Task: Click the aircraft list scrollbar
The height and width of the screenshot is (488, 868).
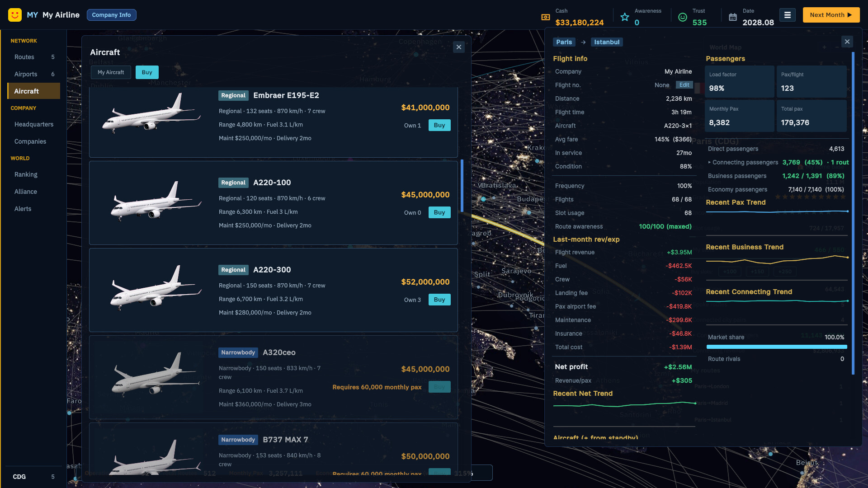Action: click(x=462, y=185)
